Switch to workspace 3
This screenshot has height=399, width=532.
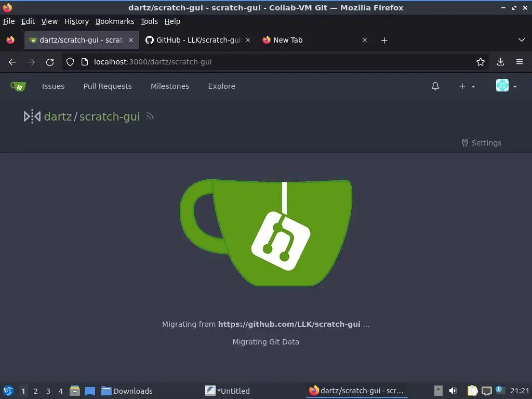point(48,391)
